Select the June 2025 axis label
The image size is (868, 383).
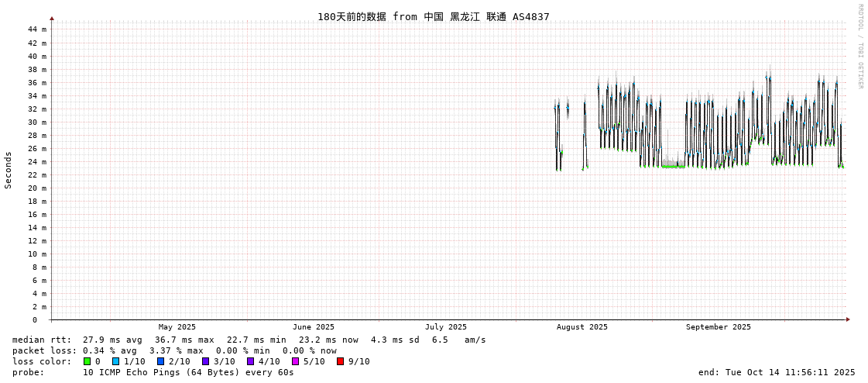[x=314, y=327]
